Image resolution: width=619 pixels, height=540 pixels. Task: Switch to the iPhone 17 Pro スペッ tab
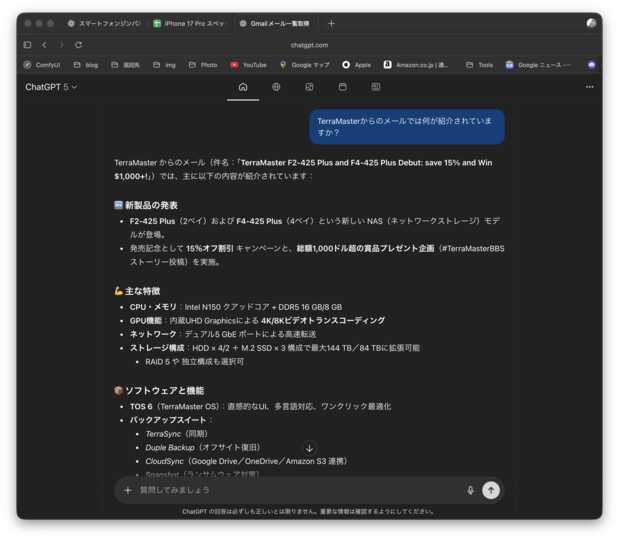tap(189, 24)
